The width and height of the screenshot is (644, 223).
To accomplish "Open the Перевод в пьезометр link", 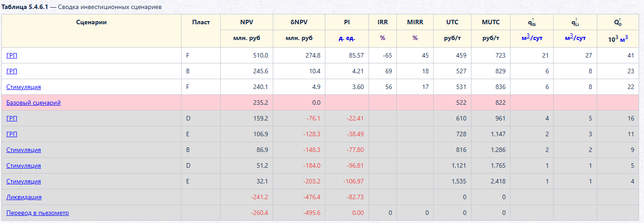I will point(37,213).
